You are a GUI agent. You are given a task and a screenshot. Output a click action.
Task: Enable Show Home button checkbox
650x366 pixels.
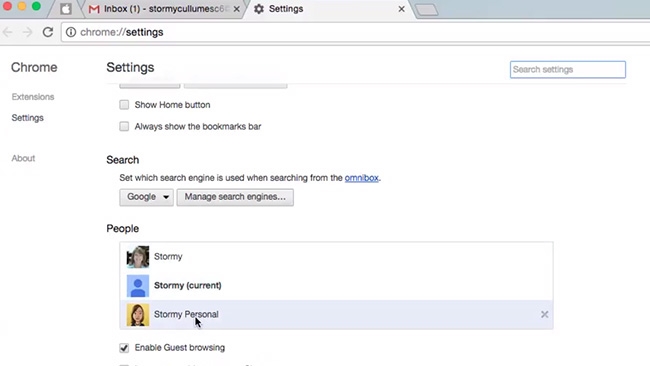[x=124, y=104]
